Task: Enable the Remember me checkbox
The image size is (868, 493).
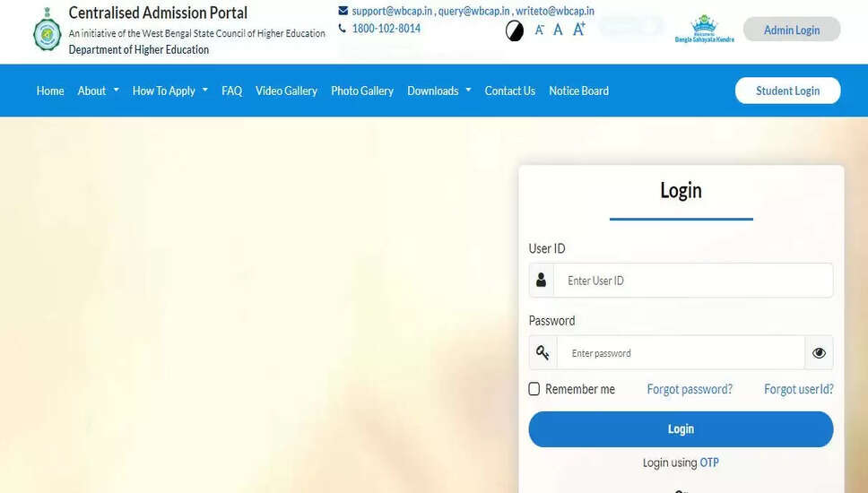Action: point(534,389)
